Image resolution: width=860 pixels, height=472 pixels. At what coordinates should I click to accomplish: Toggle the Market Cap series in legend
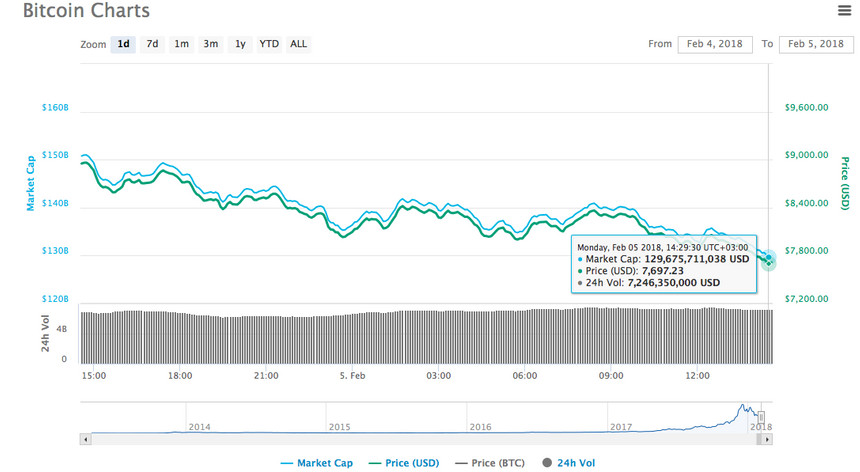coord(316,463)
